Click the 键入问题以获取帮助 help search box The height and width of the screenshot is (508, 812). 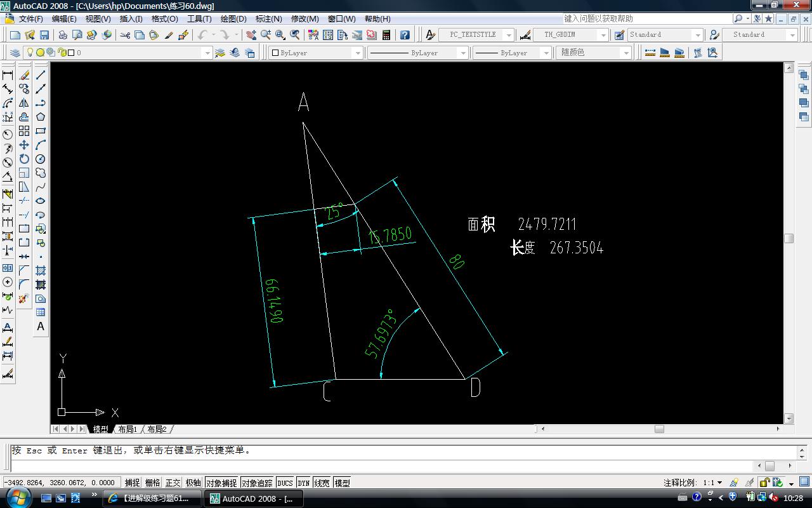(x=646, y=18)
